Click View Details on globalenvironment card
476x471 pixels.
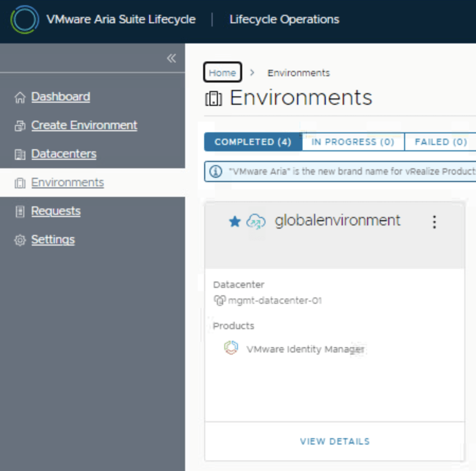coord(335,441)
